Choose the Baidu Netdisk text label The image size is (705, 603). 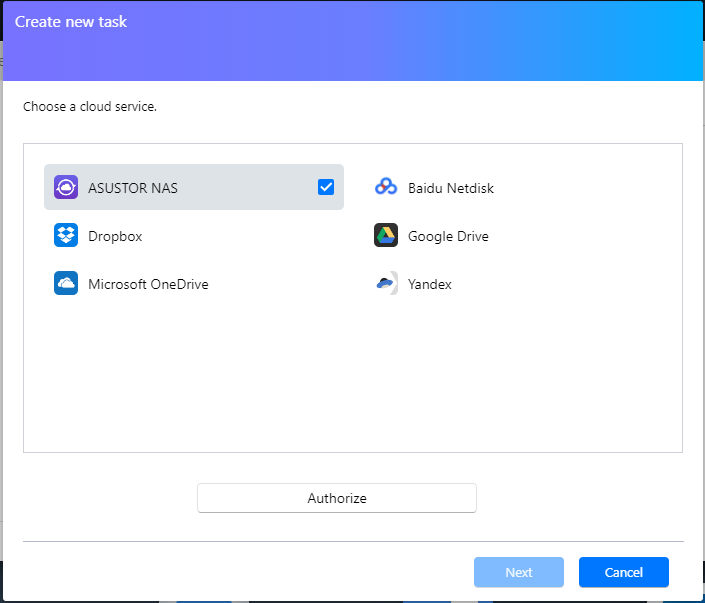(x=451, y=188)
